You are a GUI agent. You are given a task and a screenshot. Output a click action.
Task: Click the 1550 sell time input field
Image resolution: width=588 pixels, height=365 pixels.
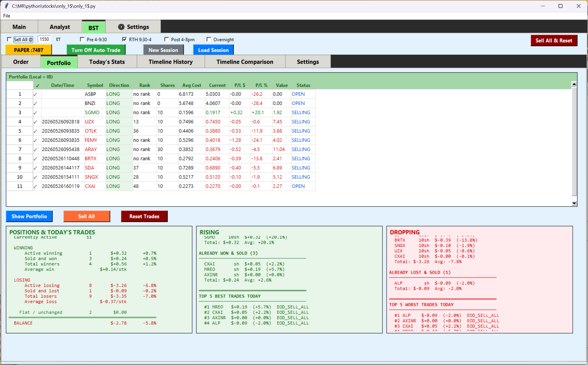tap(44, 39)
